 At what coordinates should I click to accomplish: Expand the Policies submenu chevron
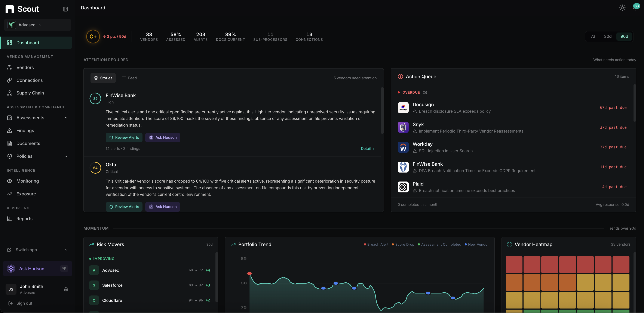point(66,156)
